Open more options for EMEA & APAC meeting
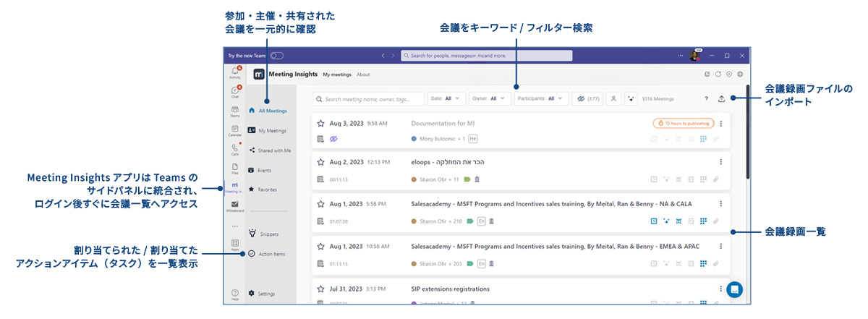 [x=720, y=246]
